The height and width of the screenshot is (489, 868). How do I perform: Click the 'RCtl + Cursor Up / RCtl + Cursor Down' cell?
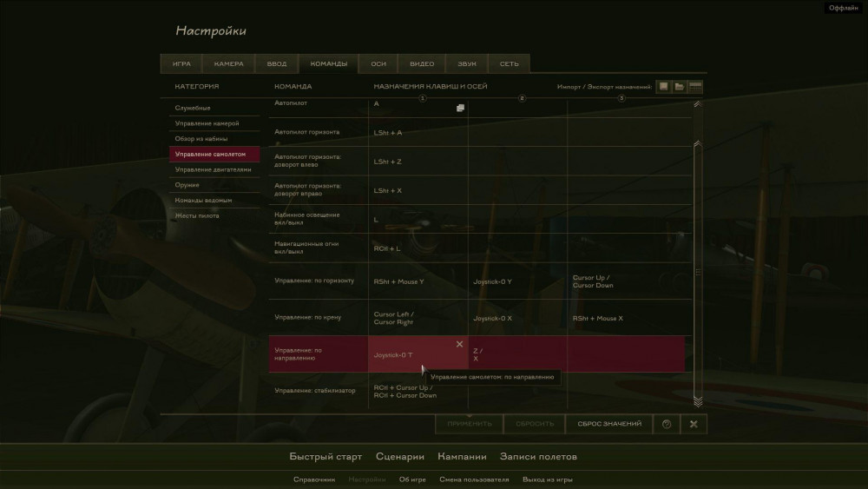418,391
